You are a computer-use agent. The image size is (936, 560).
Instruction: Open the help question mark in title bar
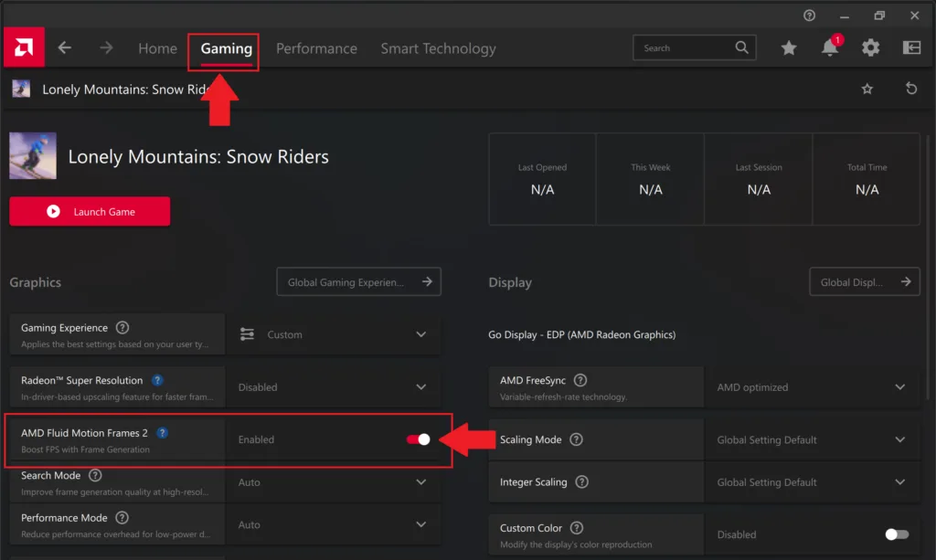809,16
